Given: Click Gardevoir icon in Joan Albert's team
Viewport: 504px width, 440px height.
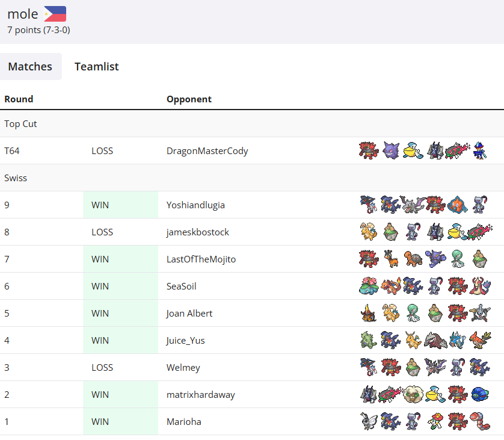Looking at the screenshot, I should click(x=413, y=313).
